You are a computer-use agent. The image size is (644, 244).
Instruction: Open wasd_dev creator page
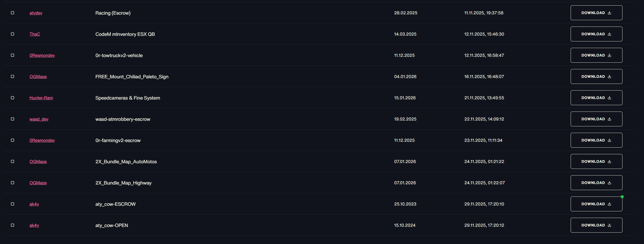coord(39,119)
